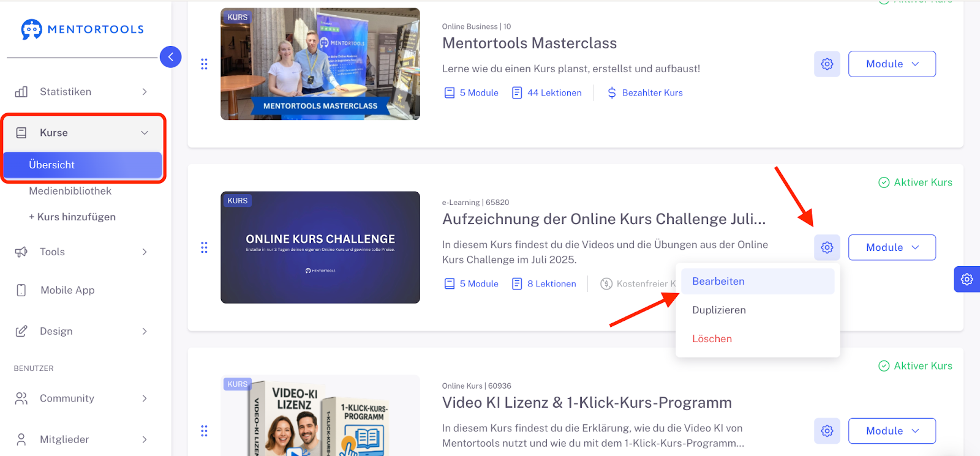Open the Aufzeichnung der Online Kurs Challenge title

pyautogui.click(x=604, y=219)
